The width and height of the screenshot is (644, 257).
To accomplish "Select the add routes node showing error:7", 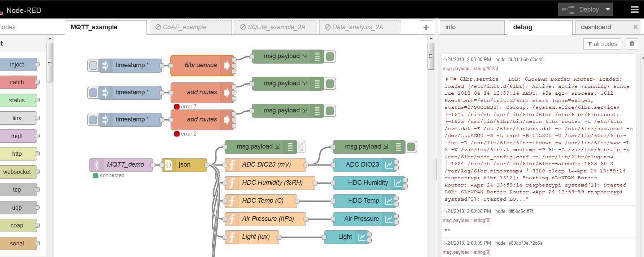I will 202,93.
